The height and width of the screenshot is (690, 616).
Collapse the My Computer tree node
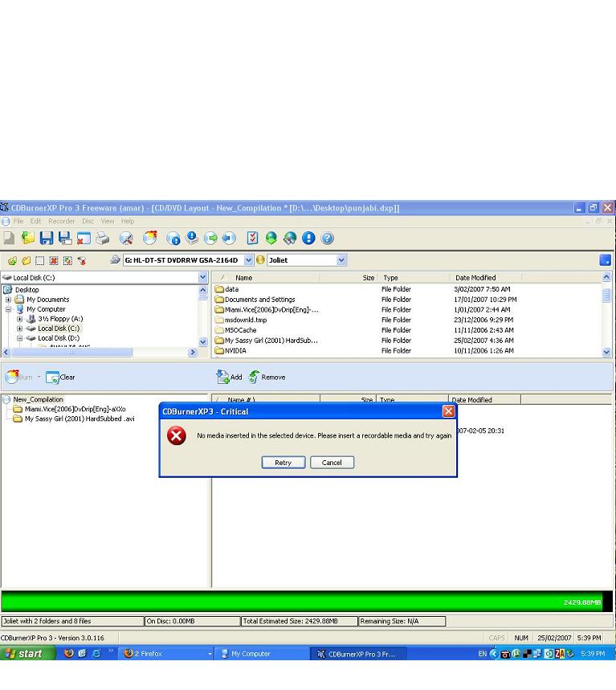(x=8, y=309)
